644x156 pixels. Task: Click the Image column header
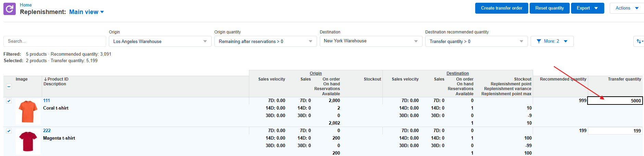point(22,79)
